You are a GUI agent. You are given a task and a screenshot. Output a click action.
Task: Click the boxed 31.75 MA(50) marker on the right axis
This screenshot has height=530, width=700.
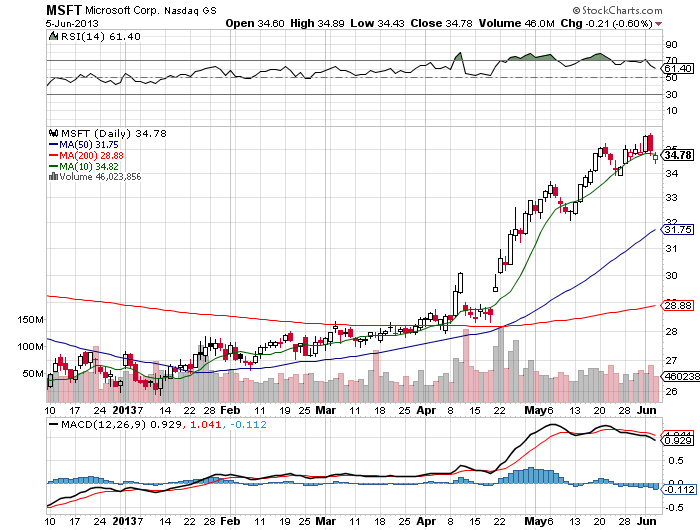click(x=679, y=230)
